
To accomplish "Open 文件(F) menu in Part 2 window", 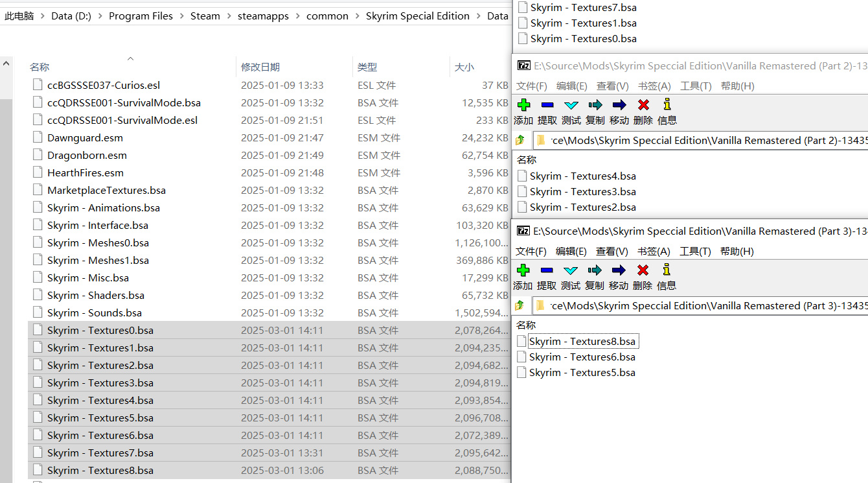I will click(532, 86).
